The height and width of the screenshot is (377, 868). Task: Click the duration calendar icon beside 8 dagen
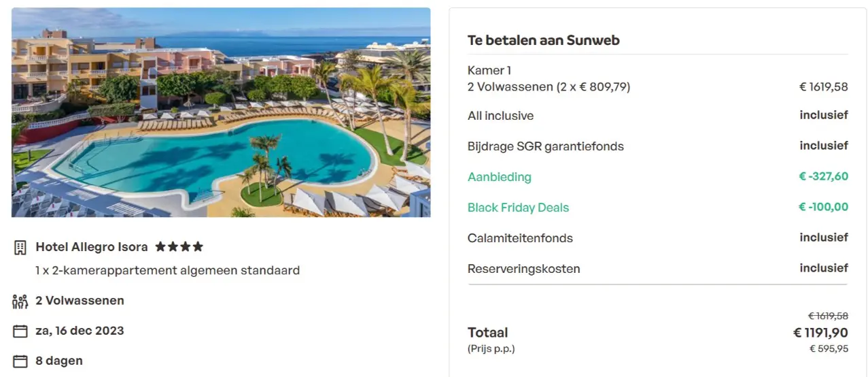[x=20, y=361]
